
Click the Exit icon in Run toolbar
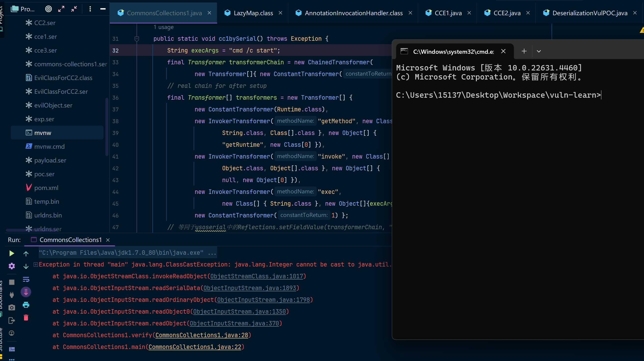pyautogui.click(x=12, y=321)
